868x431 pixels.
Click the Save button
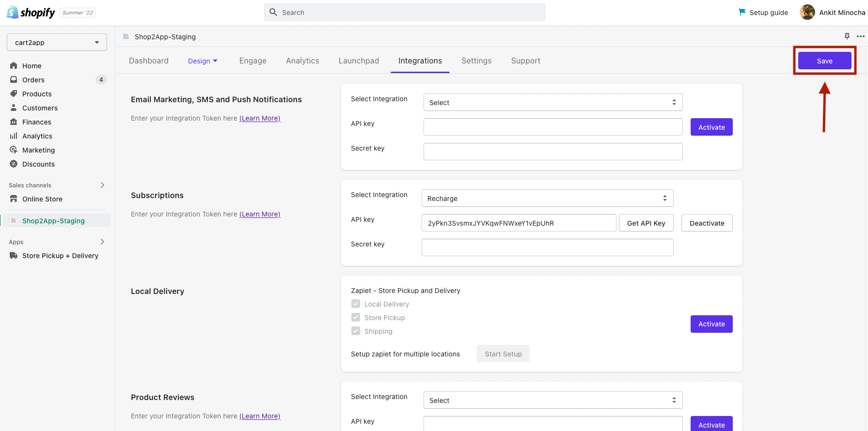point(825,61)
